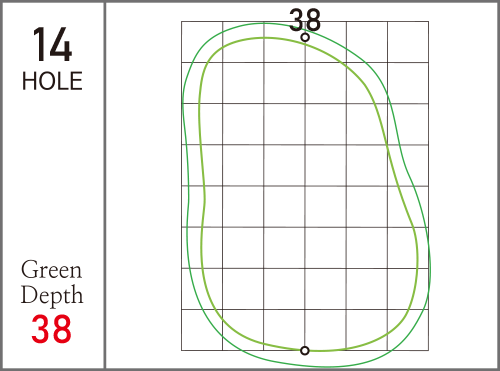
Task: Click the large 14 hole number
Action: (52, 45)
